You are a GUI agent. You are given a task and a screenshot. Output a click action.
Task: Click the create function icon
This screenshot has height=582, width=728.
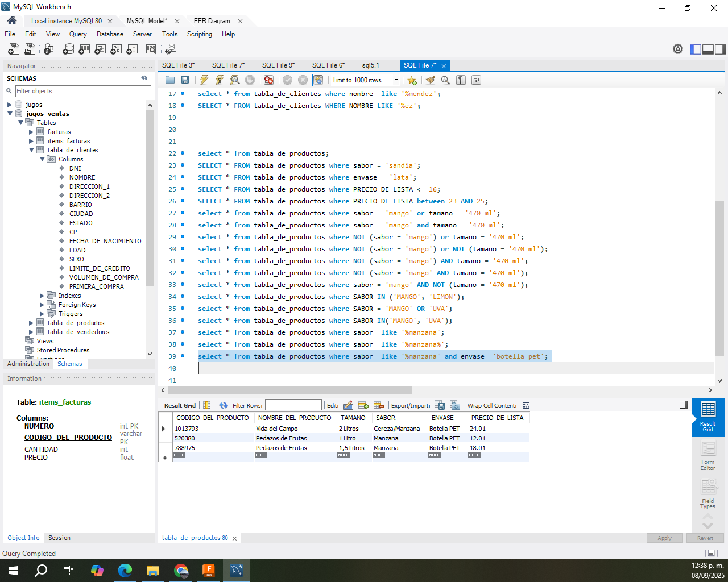[x=132, y=49]
